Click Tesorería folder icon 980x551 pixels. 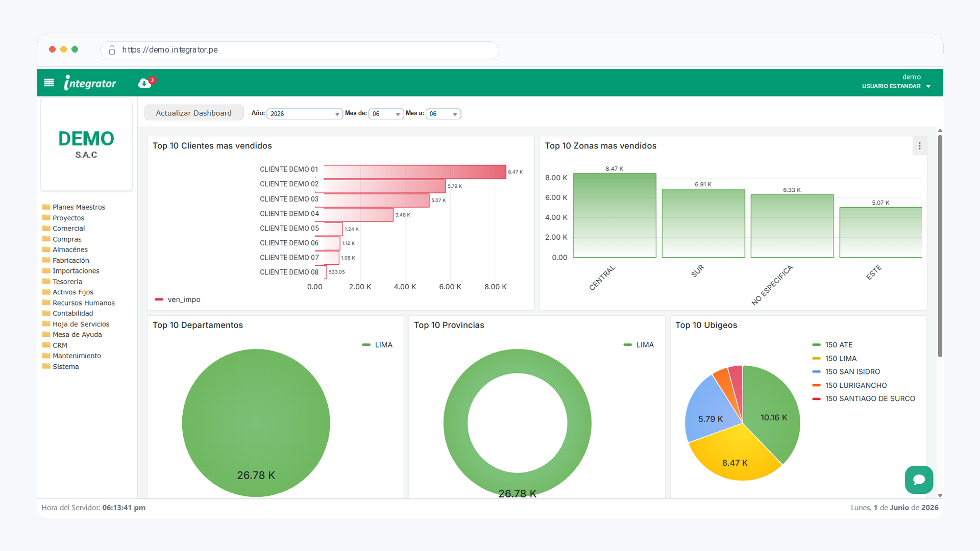[x=46, y=282]
